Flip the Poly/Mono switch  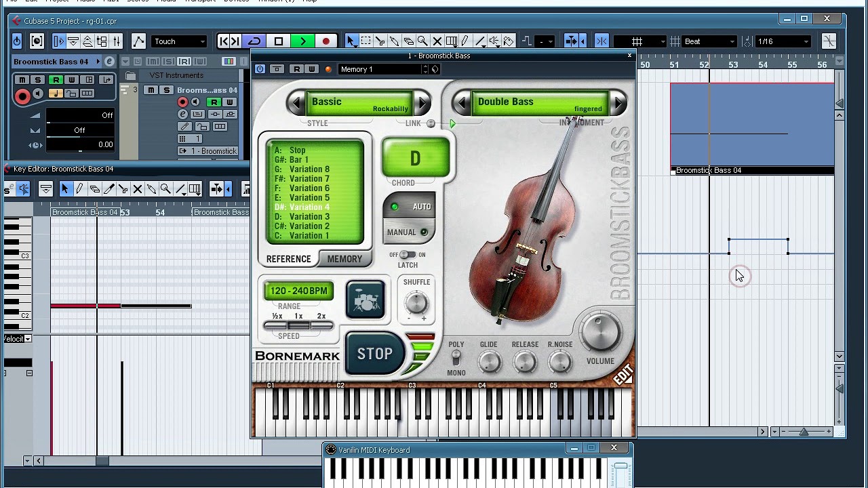[456, 357]
